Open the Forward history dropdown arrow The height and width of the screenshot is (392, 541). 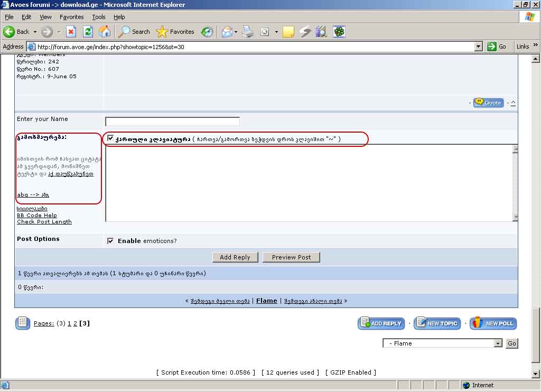click(59, 32)
